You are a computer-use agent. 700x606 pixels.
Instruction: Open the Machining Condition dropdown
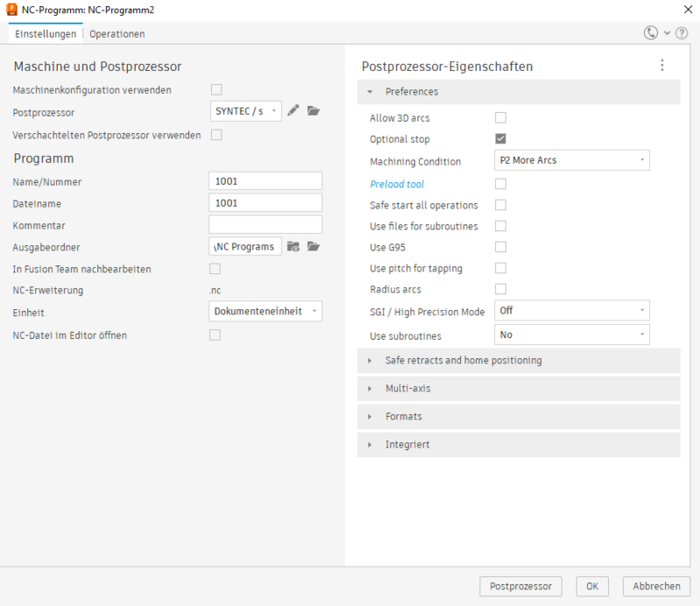coord(572,160)
